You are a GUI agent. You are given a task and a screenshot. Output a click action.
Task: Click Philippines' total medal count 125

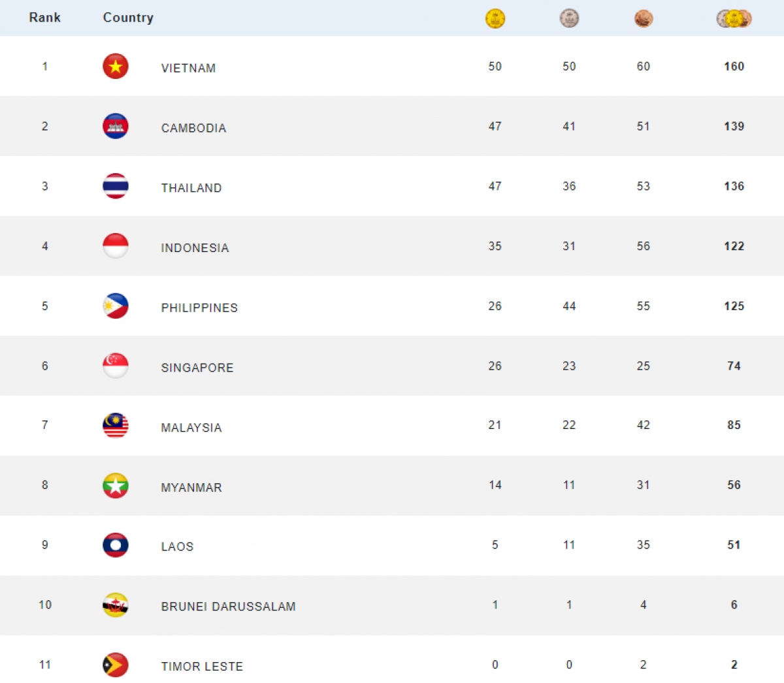(x=734, y=306)
